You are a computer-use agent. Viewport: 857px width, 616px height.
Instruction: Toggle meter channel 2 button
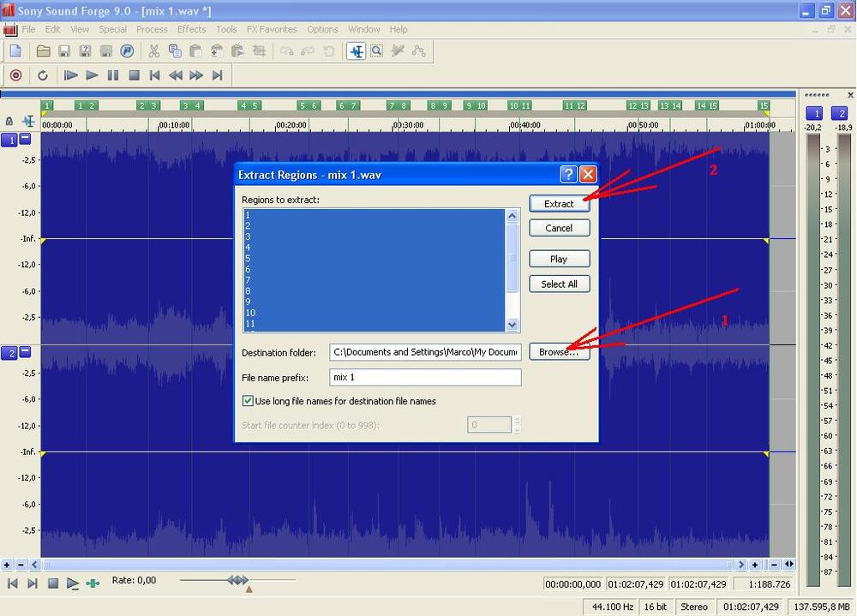[840, 113]
